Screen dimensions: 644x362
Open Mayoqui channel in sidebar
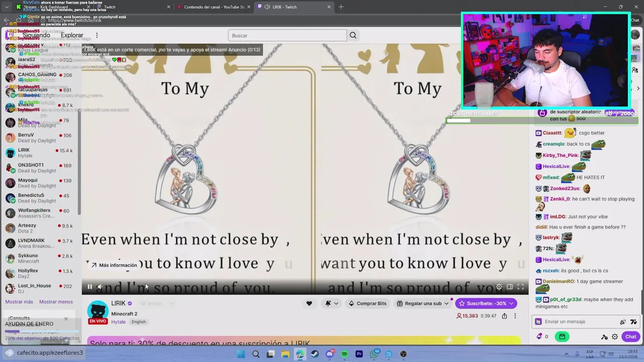coord(39,183)
